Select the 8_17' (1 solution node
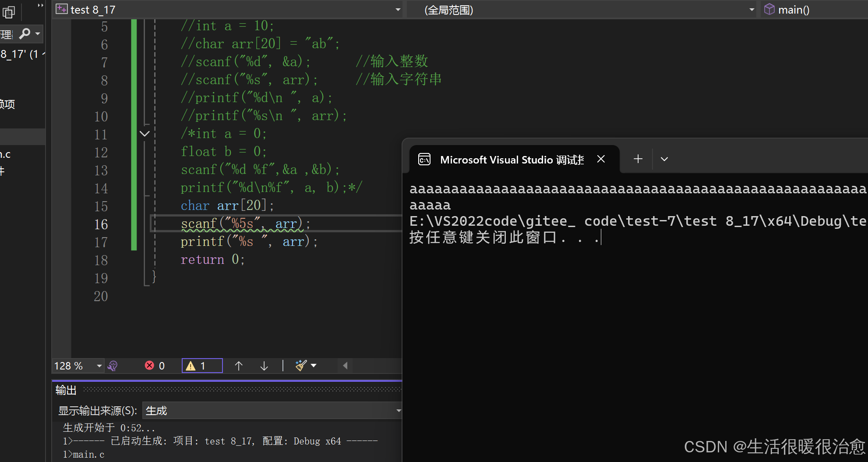868x462 pixels. 22,54
